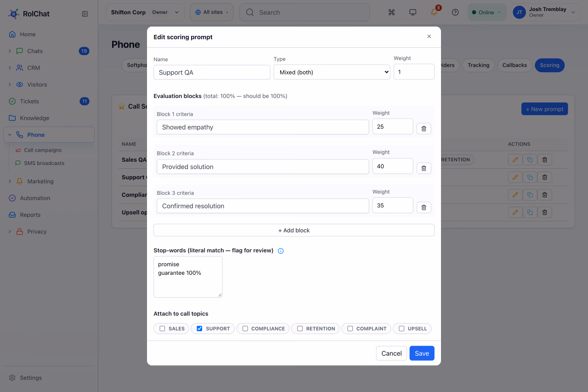The height and width of the screenshot is (392, 588).
Task: Open Tickets in the sidebar
Action: 49,101
